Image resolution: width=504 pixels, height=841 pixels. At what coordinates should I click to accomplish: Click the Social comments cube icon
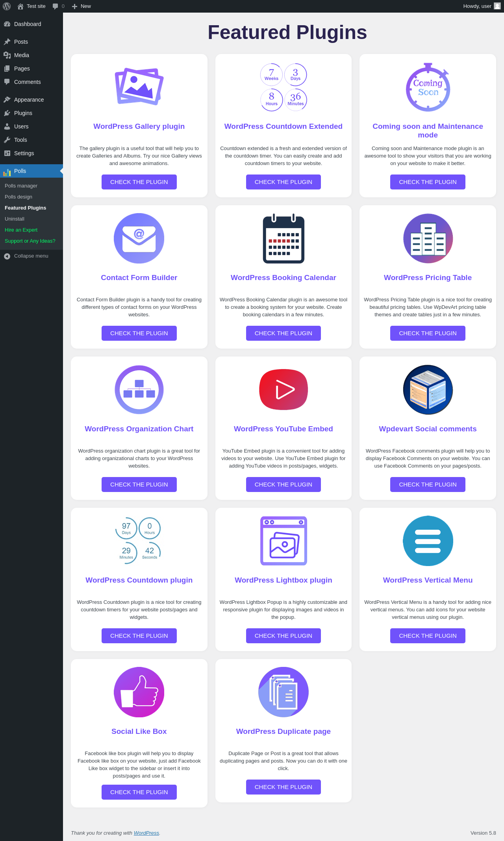tap(428, 390)
